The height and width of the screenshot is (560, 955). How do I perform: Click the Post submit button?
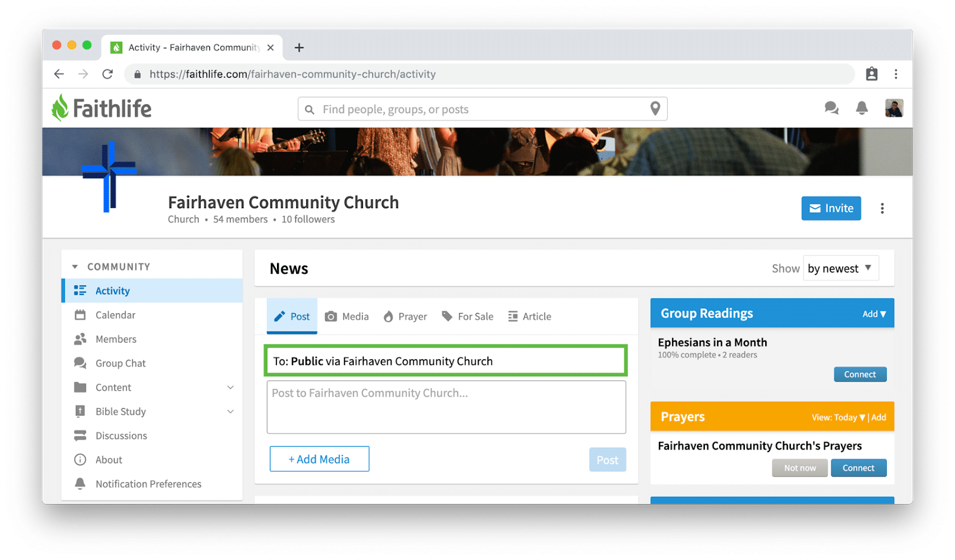607,459
